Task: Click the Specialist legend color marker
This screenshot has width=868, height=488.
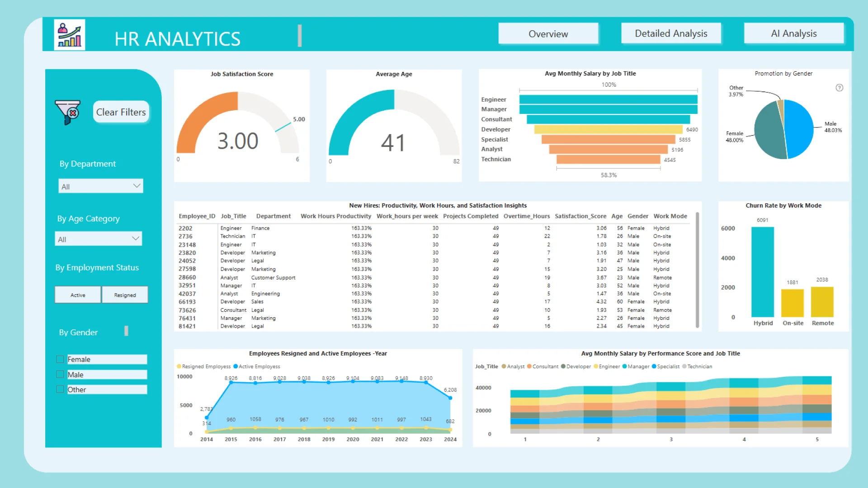Action: coord(654,366)
